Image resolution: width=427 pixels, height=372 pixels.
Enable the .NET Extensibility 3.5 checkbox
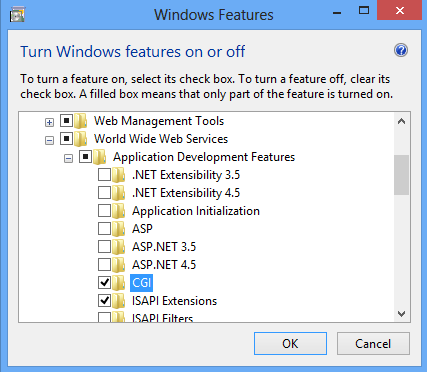(104, 174)
